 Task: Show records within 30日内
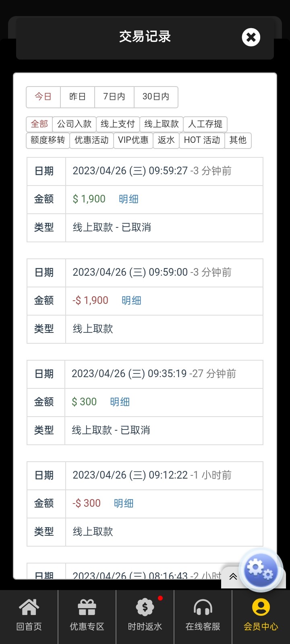pyautogui.click(x=156, y=97)
